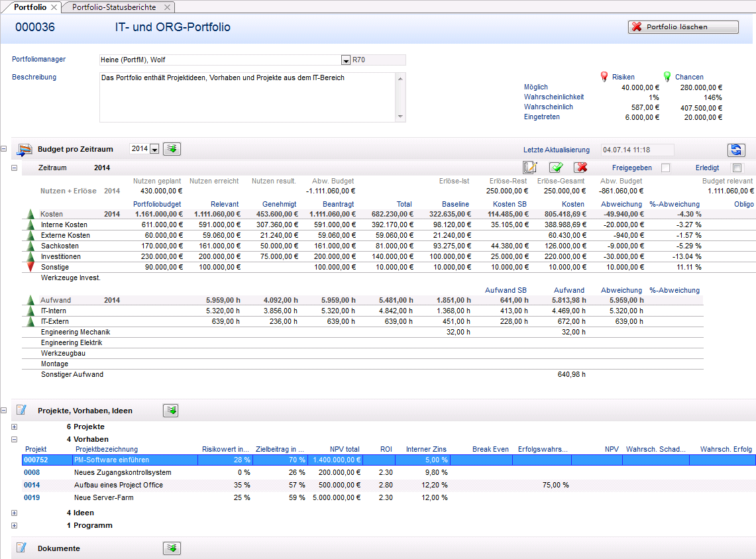756x559 pixels.
Task: Click the green insert icon beside Dokumente
Action: (x=172, y=548)
